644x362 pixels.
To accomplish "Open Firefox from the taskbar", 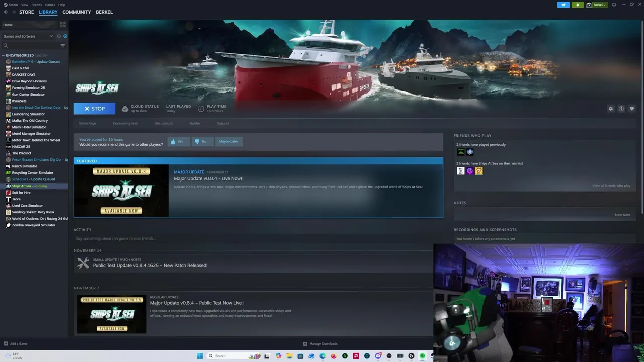I will 334,356.
